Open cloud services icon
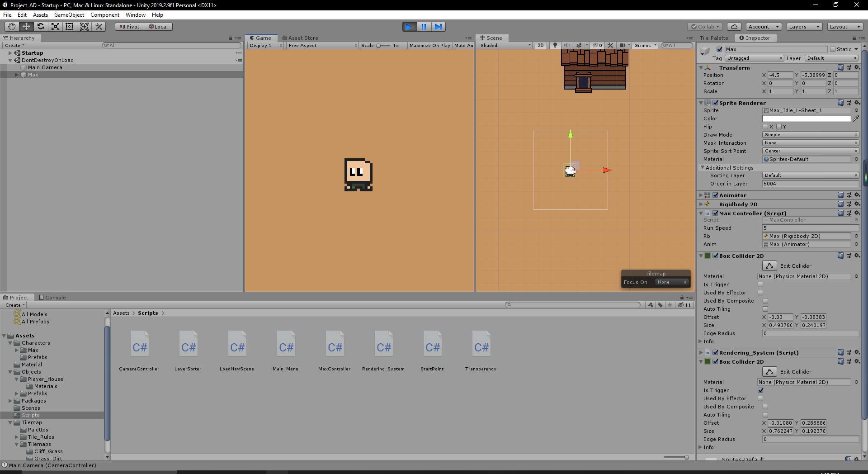Screen dimensions: 868x474 tap(735, 27)
